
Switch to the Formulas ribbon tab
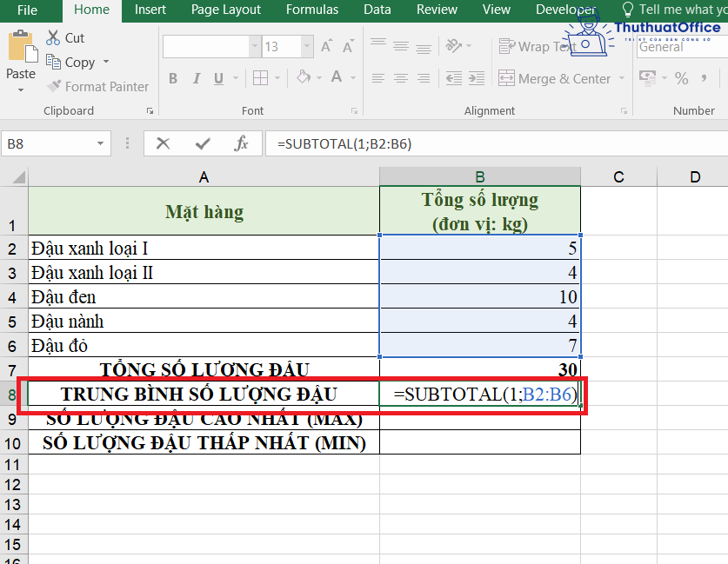[312, 10]
